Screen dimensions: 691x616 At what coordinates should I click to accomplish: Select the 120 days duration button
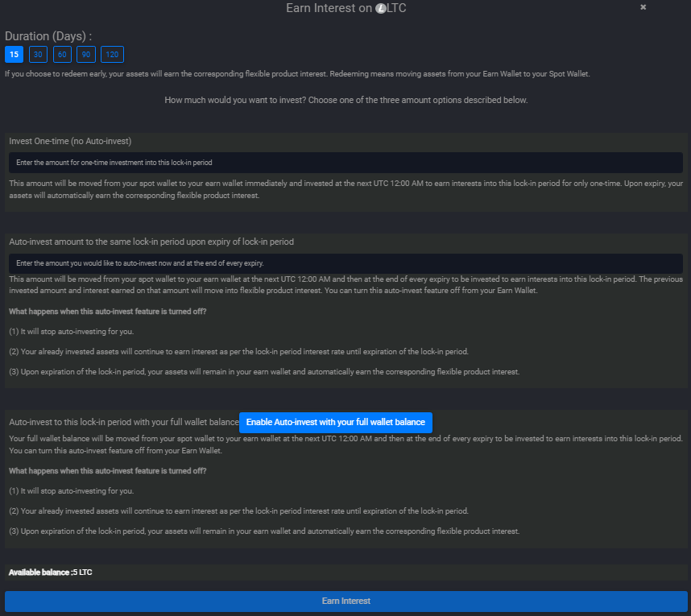pyautogui.click(x=112, y=55)
